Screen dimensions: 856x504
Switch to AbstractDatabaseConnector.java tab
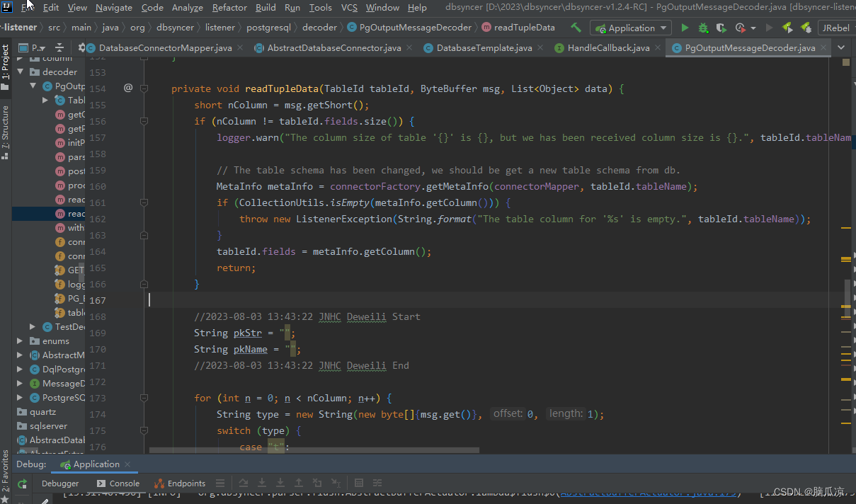pos(334,47)
